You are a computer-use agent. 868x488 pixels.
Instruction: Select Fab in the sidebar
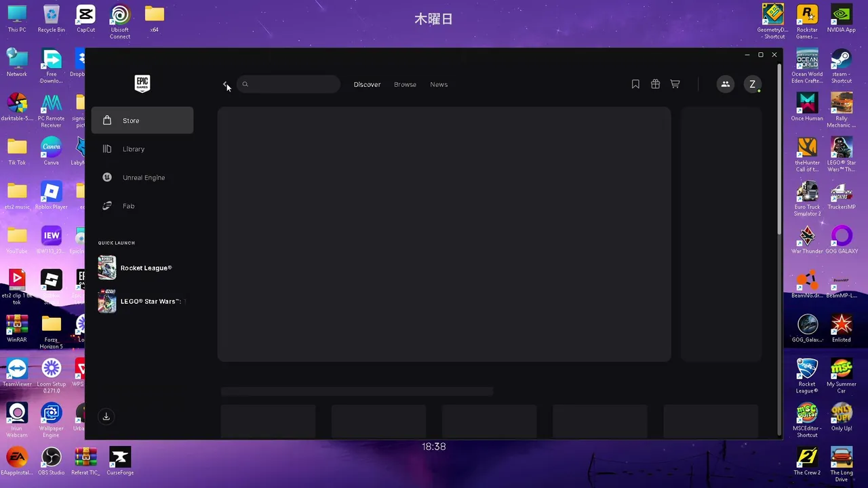142,206
